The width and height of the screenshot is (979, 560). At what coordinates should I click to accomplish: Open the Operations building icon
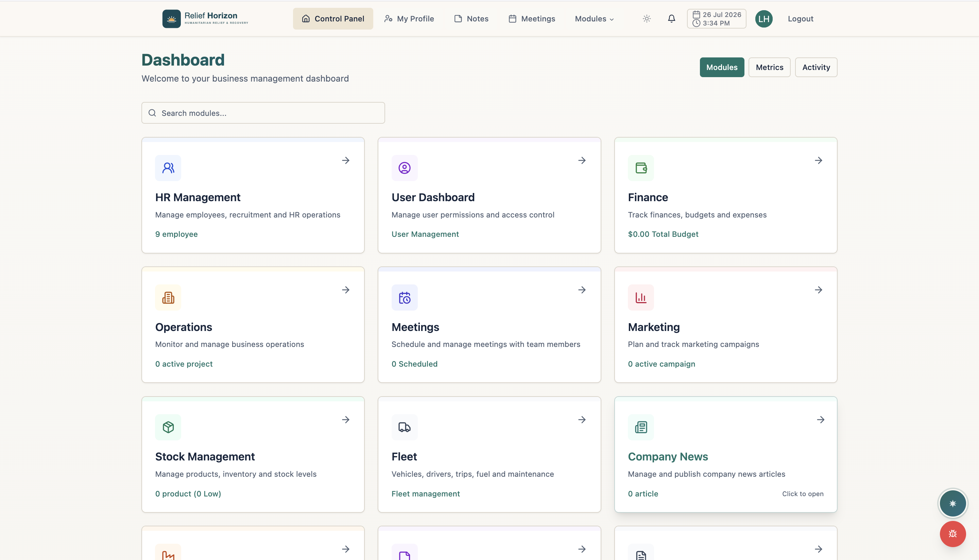[168, 297]
